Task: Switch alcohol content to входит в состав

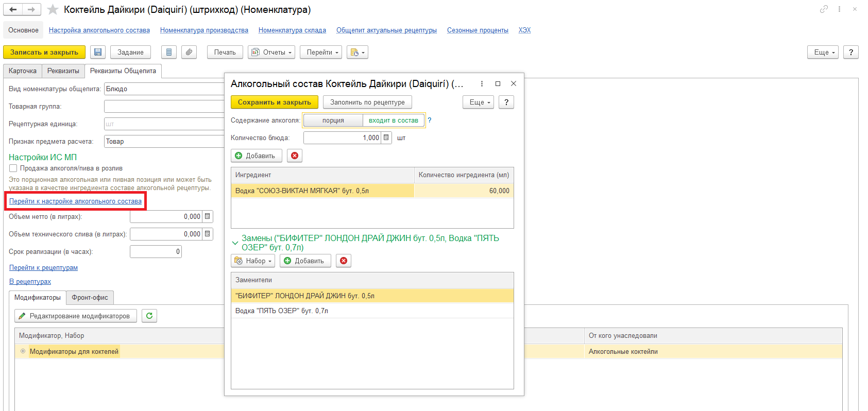Action: point(394,120)
